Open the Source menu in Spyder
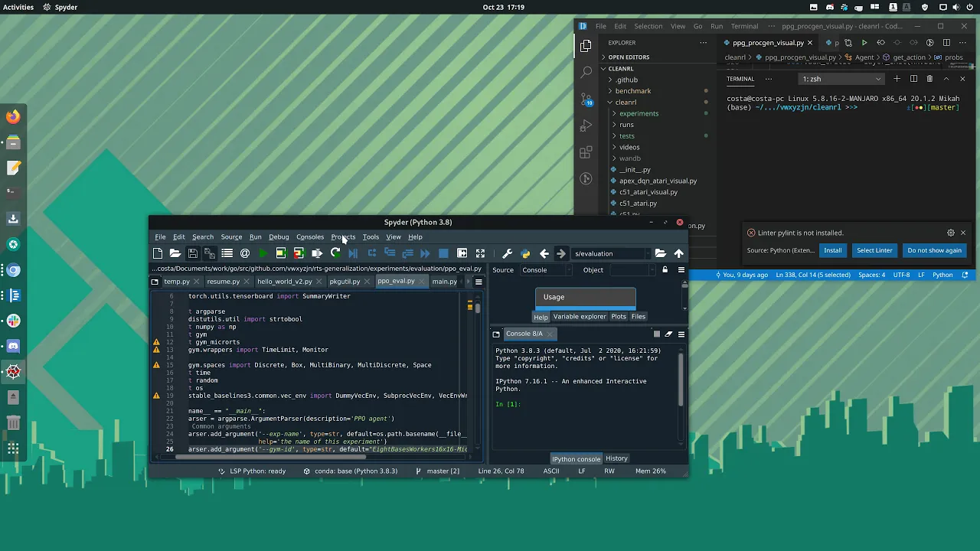 point(231,237)
